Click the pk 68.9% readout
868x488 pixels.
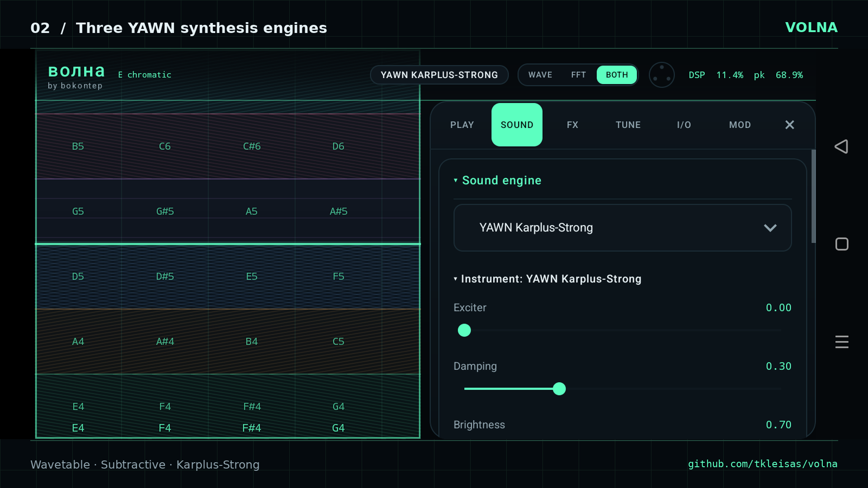click(x=778, y=75)
